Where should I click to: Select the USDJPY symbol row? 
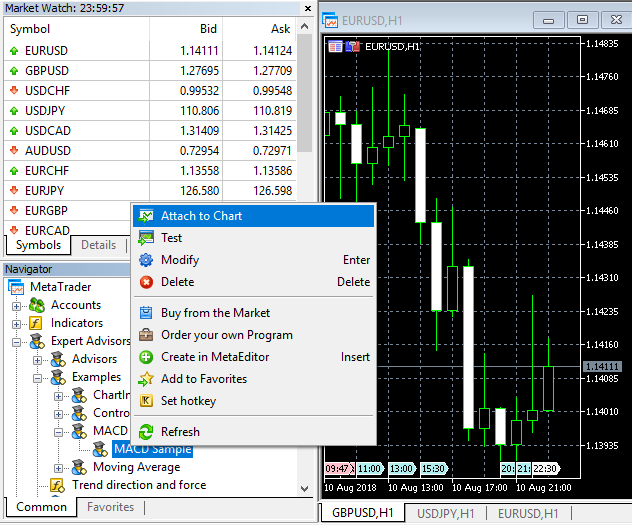(x=150, y=111)
